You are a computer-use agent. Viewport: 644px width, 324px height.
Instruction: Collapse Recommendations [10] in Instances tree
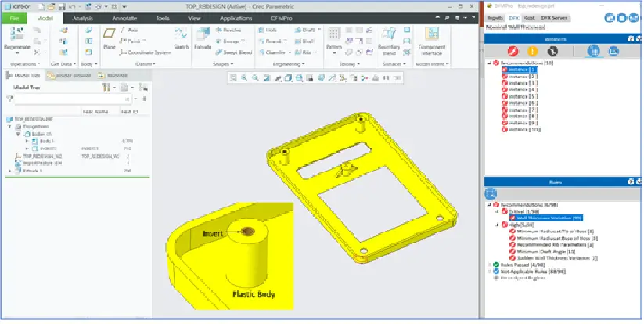point(489,63)
